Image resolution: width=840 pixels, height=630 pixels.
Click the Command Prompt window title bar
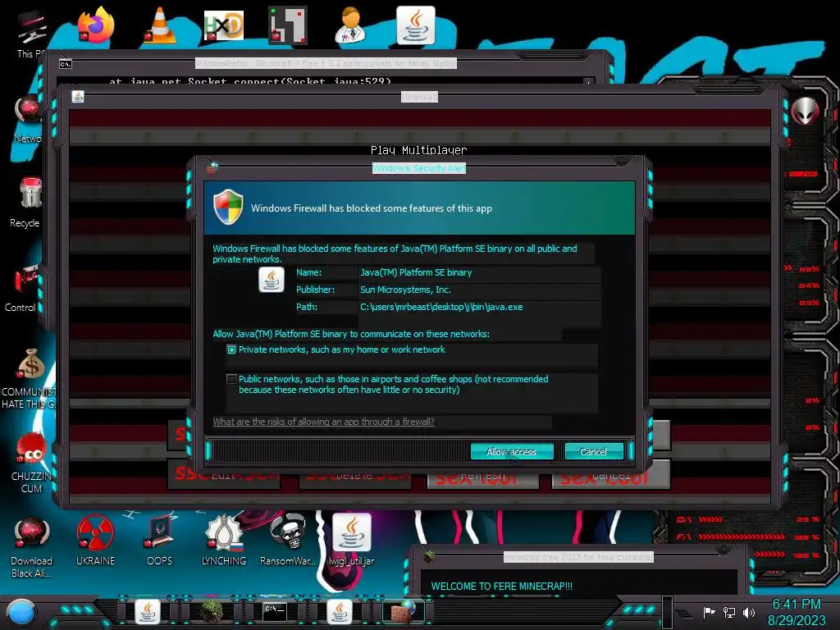pyautogui.click(x=326, y=63)
